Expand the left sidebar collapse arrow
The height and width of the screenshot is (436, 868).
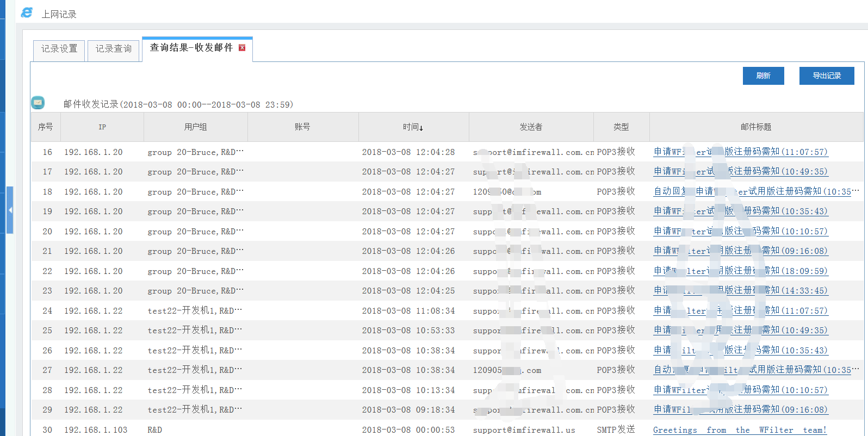click(x=10, y=210)
